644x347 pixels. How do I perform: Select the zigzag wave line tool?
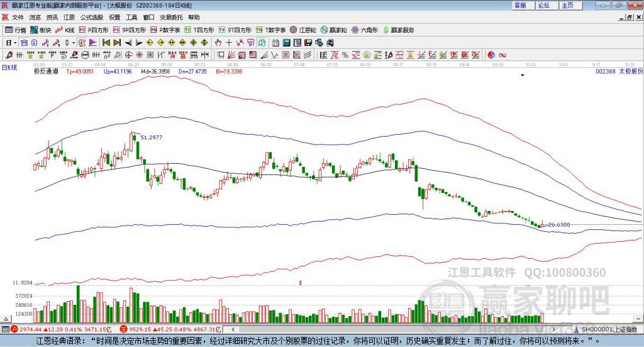click(x=274, y=55)
